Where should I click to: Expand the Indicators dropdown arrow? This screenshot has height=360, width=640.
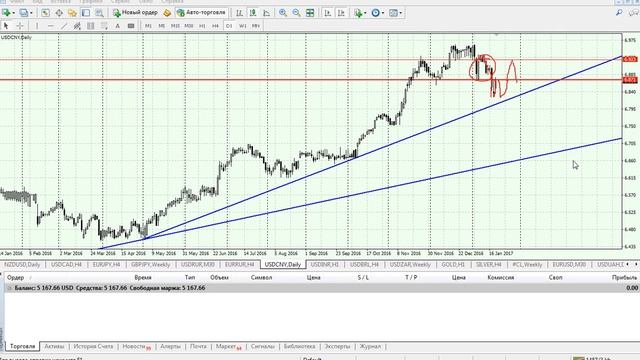tap(365, 13)
